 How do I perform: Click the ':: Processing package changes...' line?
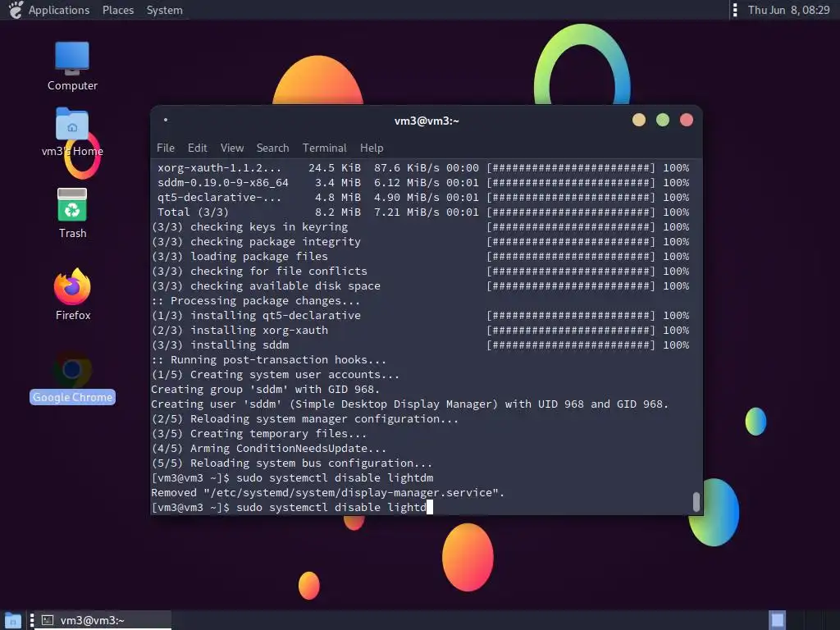pyautogui.click(x=256, y=301)
